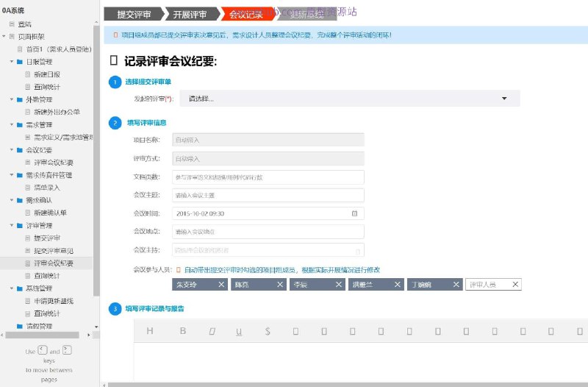Toggle Italic in the editor toolbar
Screen dimensions: 588x387
(212, 331)
